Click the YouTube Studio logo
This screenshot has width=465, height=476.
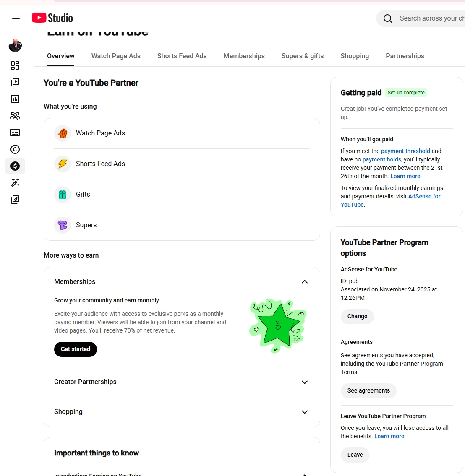point(52,18)
